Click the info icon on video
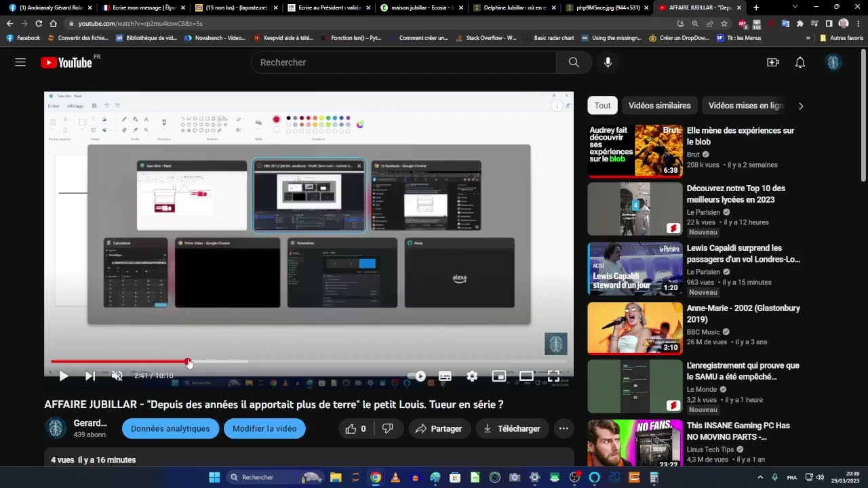 pyautogui.click(x=557, y=105)
